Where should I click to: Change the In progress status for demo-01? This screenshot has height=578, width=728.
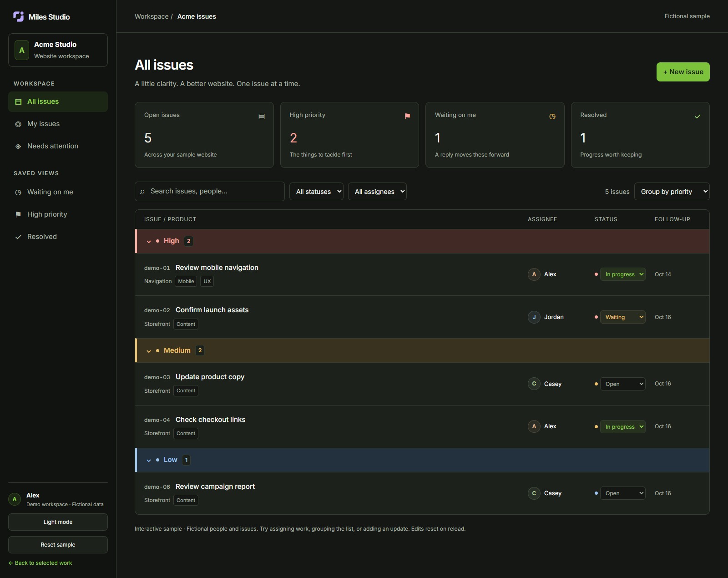tap(622, 274)
